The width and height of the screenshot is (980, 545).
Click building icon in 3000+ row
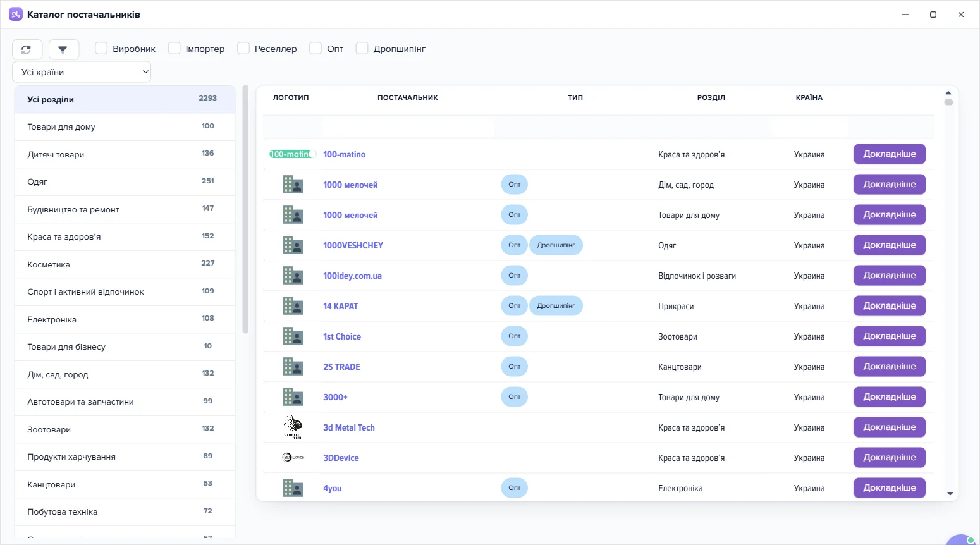[293, 397]
